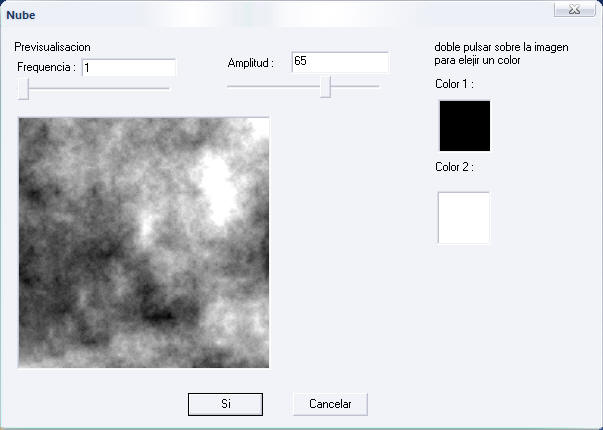
Task: Click the Si confirmation button
Action: coord(225,404)
